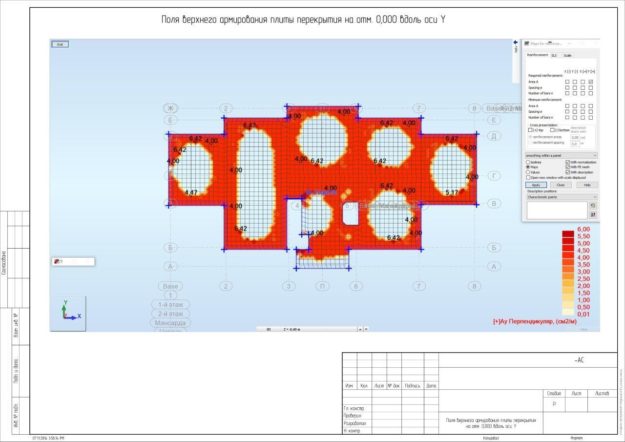625x442 pixels.
Task: Toggle the With description checkbox
Action: [568, 172]
